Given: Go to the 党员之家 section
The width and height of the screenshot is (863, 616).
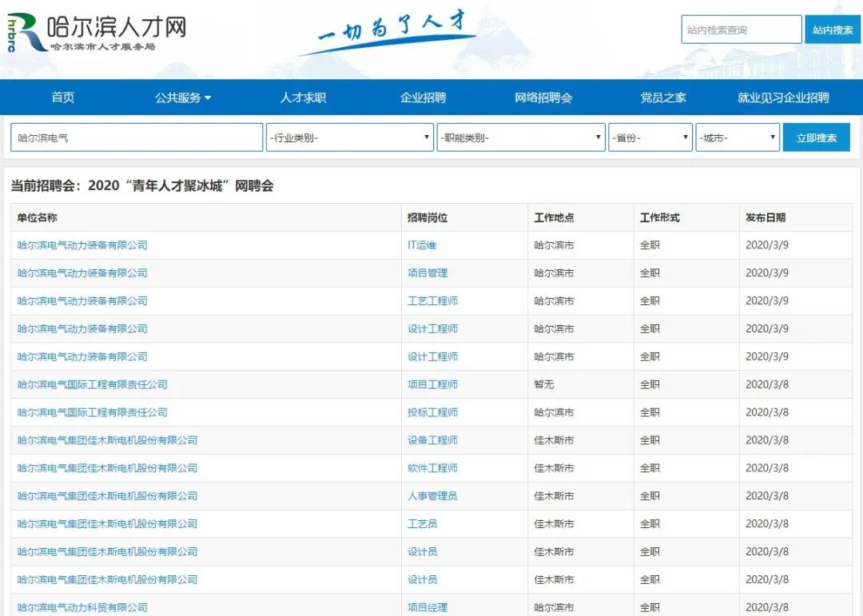Looking at the screenshot, I should (x=662, y=97).
